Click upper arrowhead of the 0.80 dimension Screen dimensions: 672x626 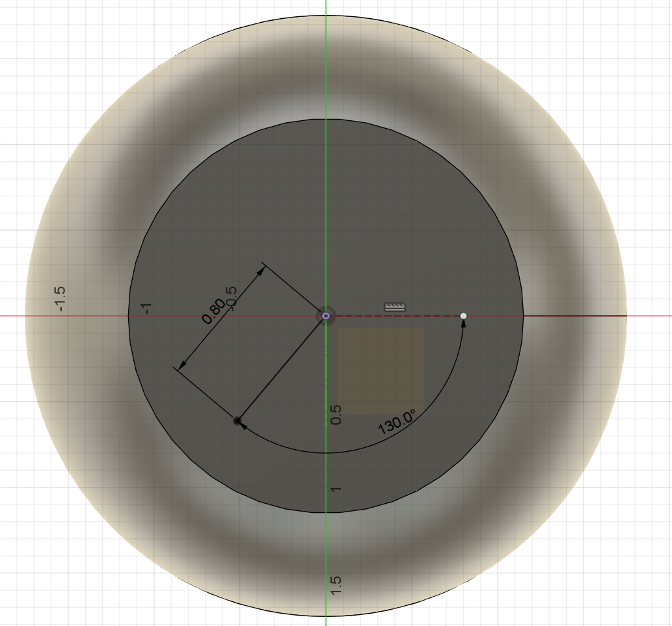click(x=260, y=272)
